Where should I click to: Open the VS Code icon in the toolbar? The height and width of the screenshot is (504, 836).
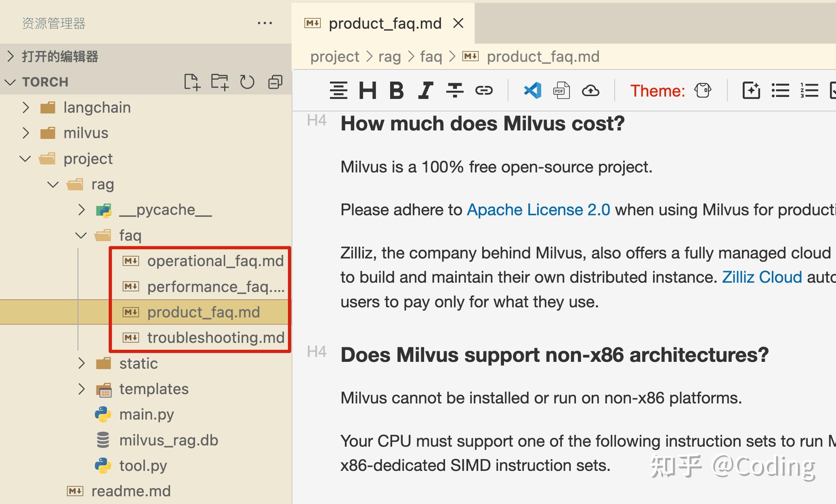(532, 90)
